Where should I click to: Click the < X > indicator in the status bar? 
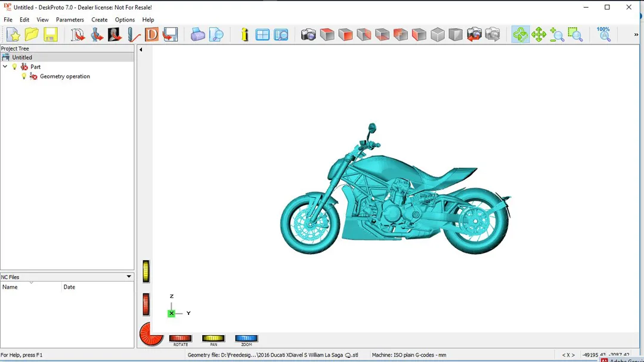tap(568, 355)
